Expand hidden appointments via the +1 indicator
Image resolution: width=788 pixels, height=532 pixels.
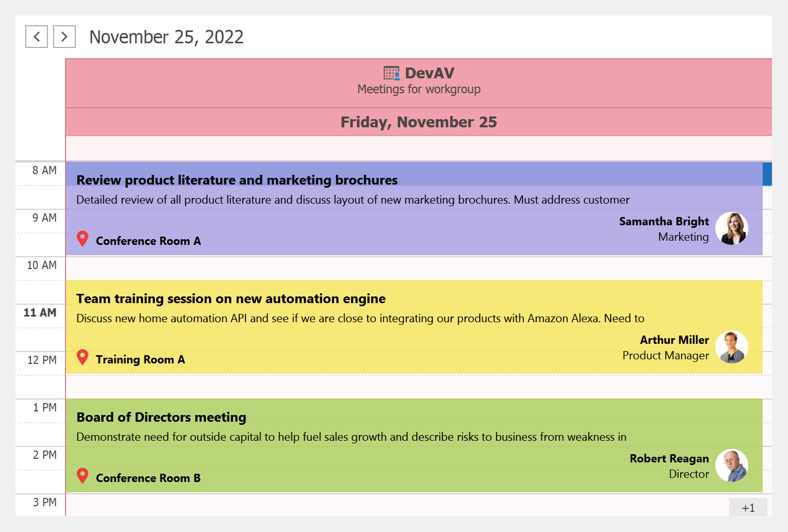[748, 507]
